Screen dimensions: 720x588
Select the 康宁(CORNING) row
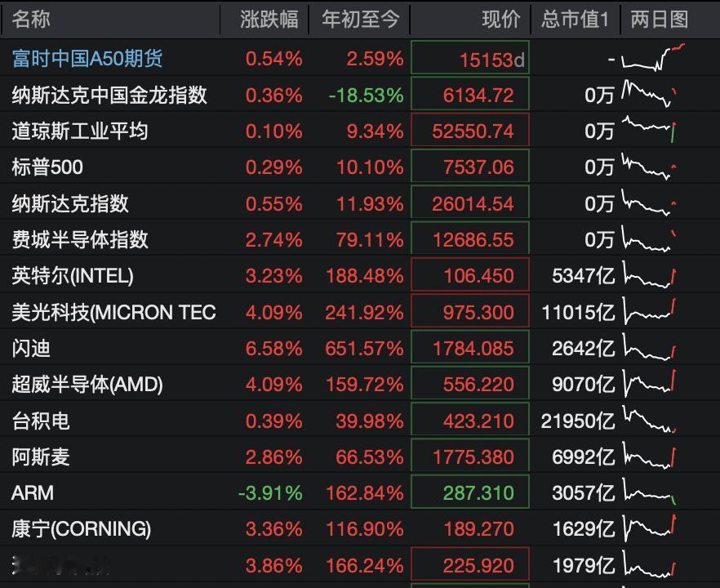click(360, 528)
